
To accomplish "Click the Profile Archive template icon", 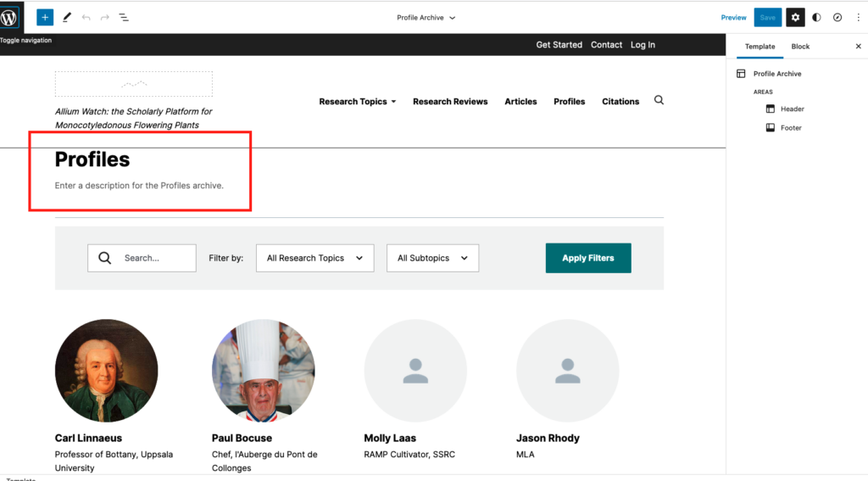I will click(x=741, y=74).
